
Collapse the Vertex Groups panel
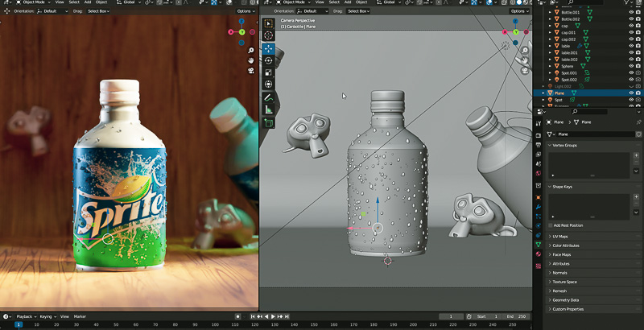(565, 146)
